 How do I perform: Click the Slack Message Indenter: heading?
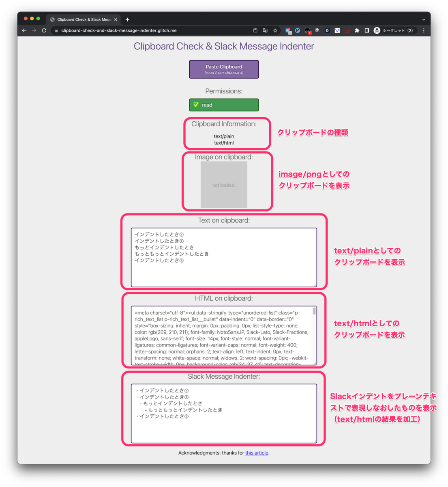pyautogui.click(x=224, y=377)
